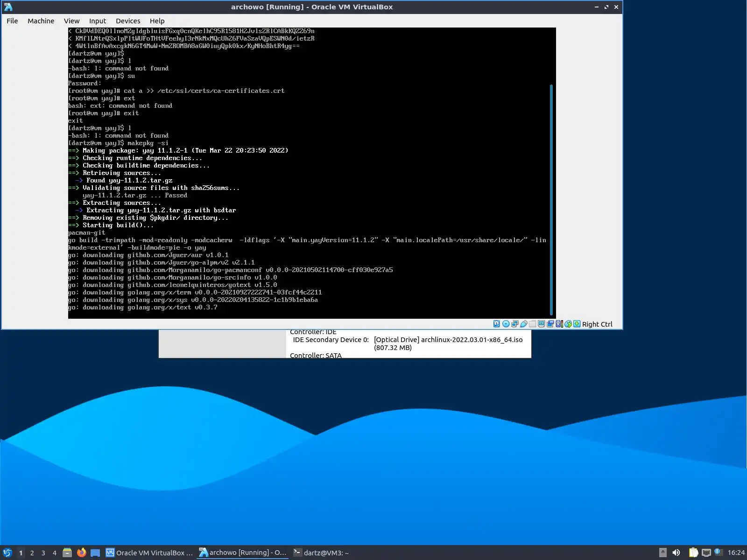The image size is (747, 560).
Task: Maximize the archowo VM window
Action: (606, 7)
